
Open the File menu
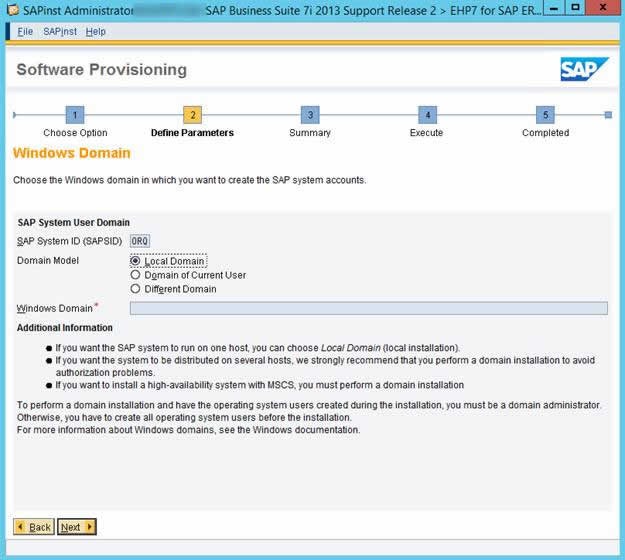click(x=25, y=31)
